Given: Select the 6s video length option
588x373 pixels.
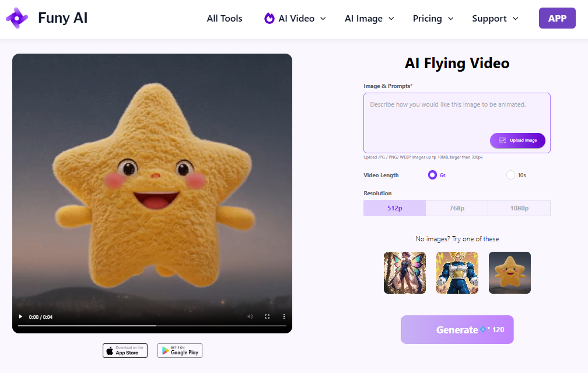Looking at the screenshot, I should [432, 175].
